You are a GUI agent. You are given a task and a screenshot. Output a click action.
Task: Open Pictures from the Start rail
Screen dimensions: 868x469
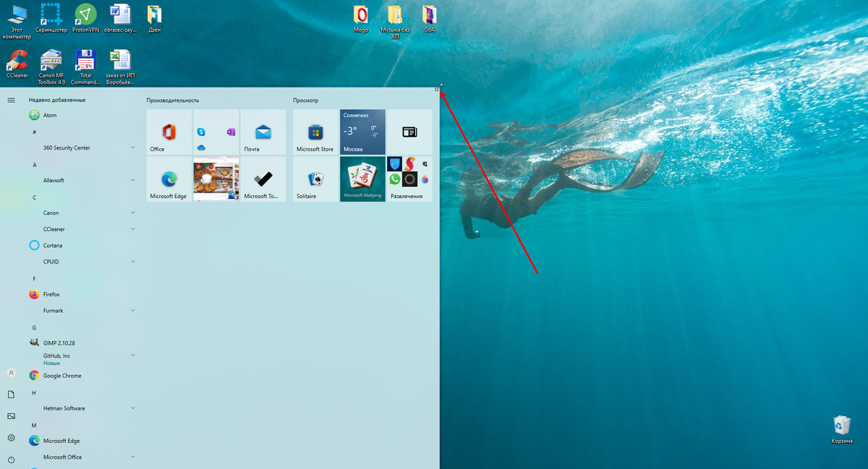[11, 416]
